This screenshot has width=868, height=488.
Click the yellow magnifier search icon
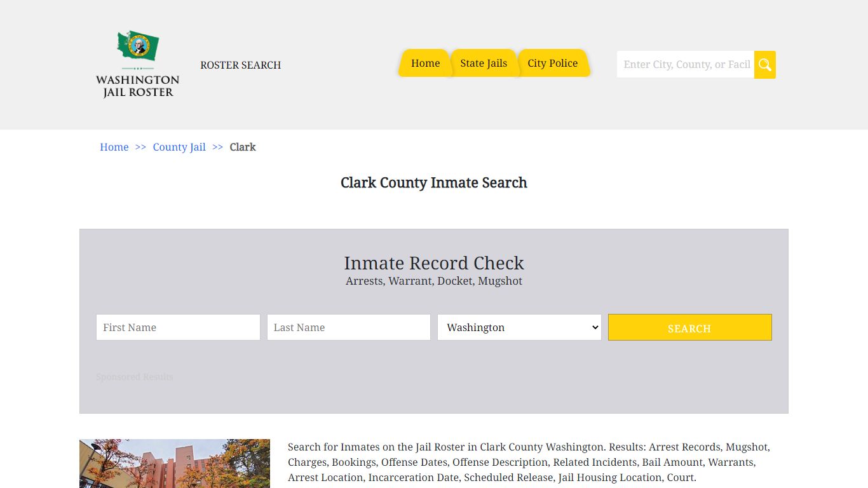[x=765, y=65]
